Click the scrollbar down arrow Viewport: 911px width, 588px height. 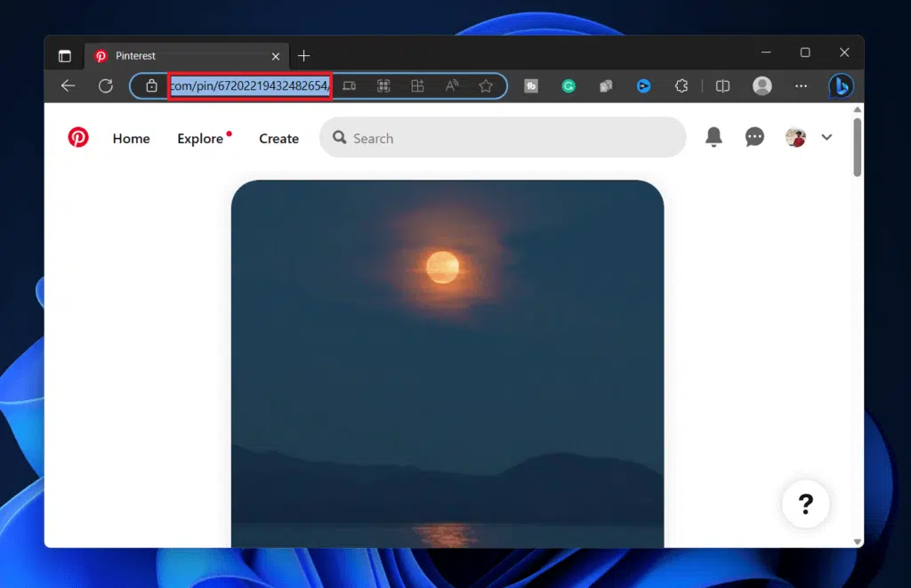pyautogui.click(x=858, y=542)
